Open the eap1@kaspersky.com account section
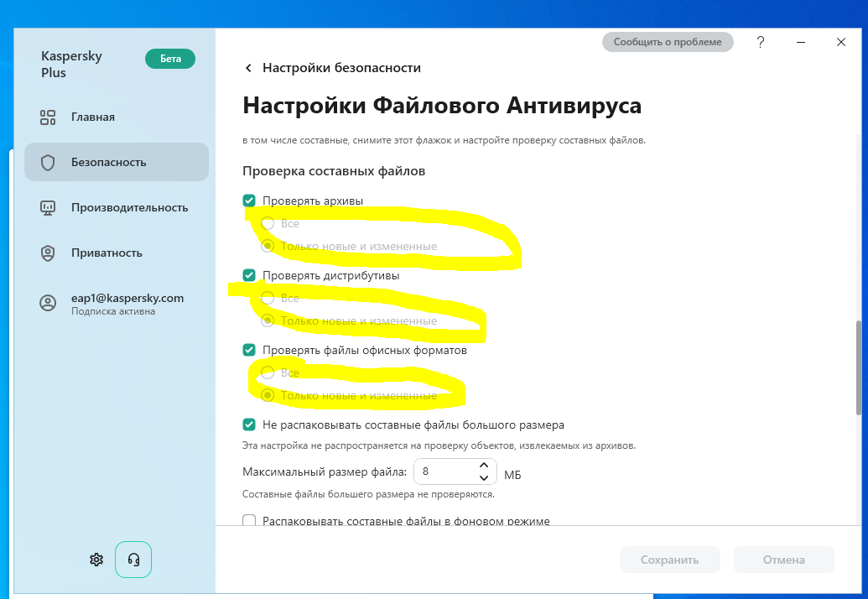The width and height of the screenshot is (868, 599). pyautogui.click(x=117, y=304)
